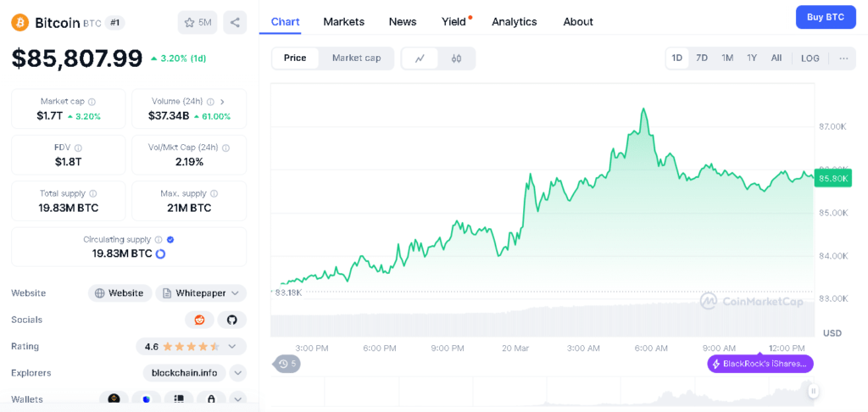This screenshot has width=868, height=412.
Task: Open the Bitcoin Website link
Action: coord(120,293)
